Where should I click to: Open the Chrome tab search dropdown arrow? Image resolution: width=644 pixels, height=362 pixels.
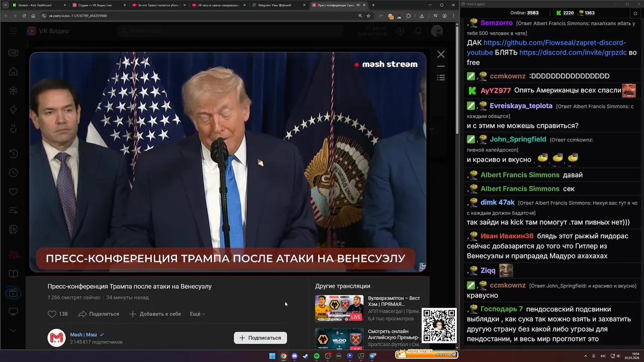click(5, 5)
